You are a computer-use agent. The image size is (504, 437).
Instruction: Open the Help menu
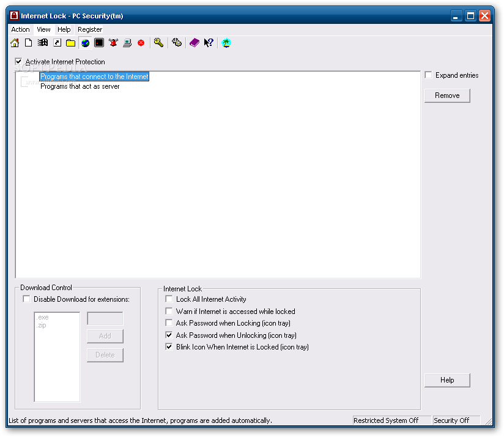click(x=64, y=29)
